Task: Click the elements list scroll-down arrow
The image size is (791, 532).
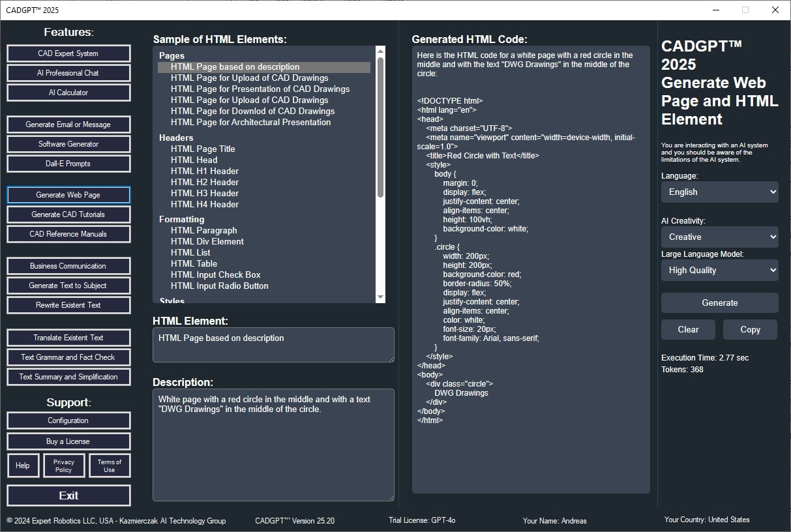Action: point(380,298)
